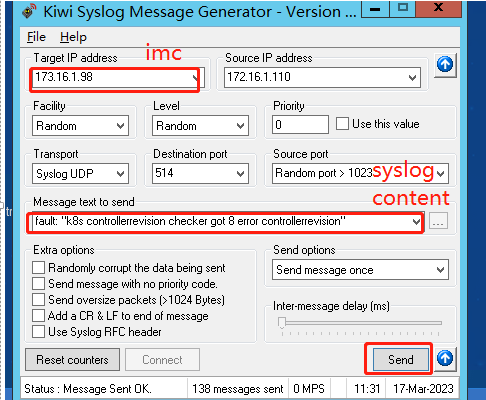
Task: Open the Help menu
Action: 73,37
